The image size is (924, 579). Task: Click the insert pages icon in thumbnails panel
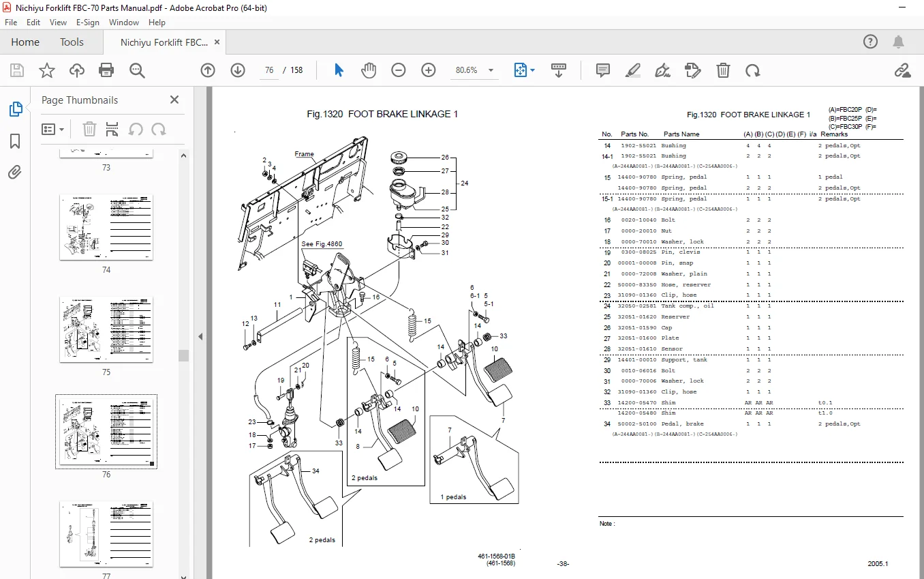click(112, 129)
